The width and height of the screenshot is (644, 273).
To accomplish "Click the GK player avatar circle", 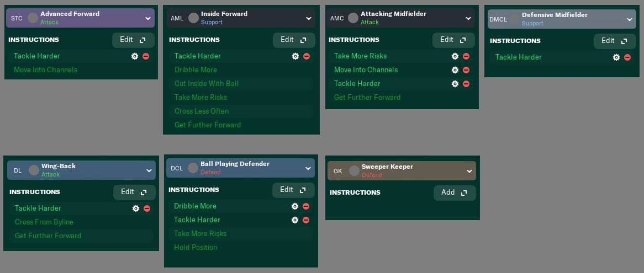I will 354,171.
